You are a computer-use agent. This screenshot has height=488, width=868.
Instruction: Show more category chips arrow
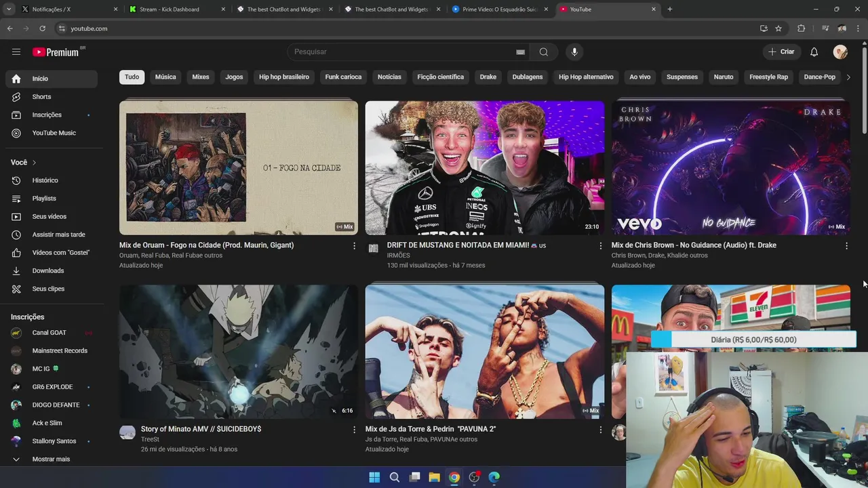coord(848,77)
